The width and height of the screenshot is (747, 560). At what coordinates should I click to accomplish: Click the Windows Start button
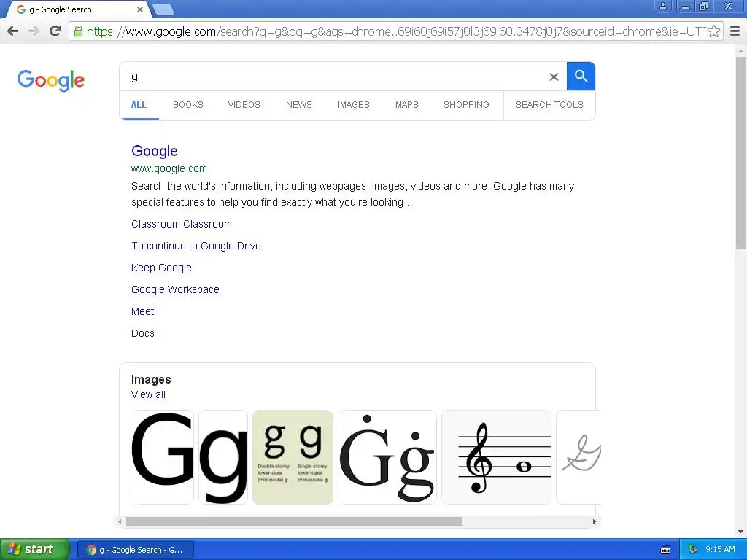[x=35, y=550]
